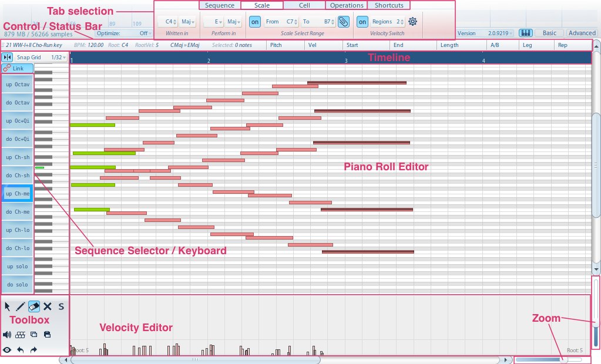The image size is (601, 364).
Task: Adjust the To B7 stepper
Action: point(333,22)
